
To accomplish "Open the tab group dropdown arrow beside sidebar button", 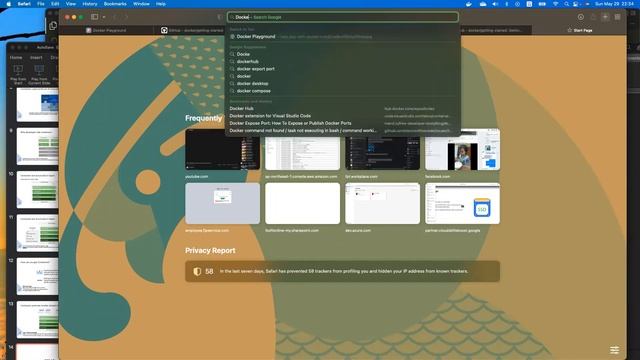I will (x=104, y=17).
